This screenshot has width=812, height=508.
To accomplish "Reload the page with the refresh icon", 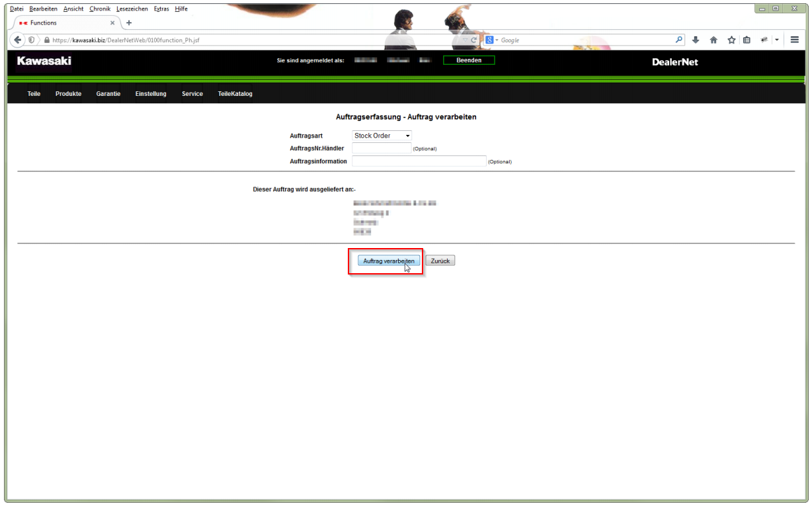I will pyautogui.click(x=474, y=40).
